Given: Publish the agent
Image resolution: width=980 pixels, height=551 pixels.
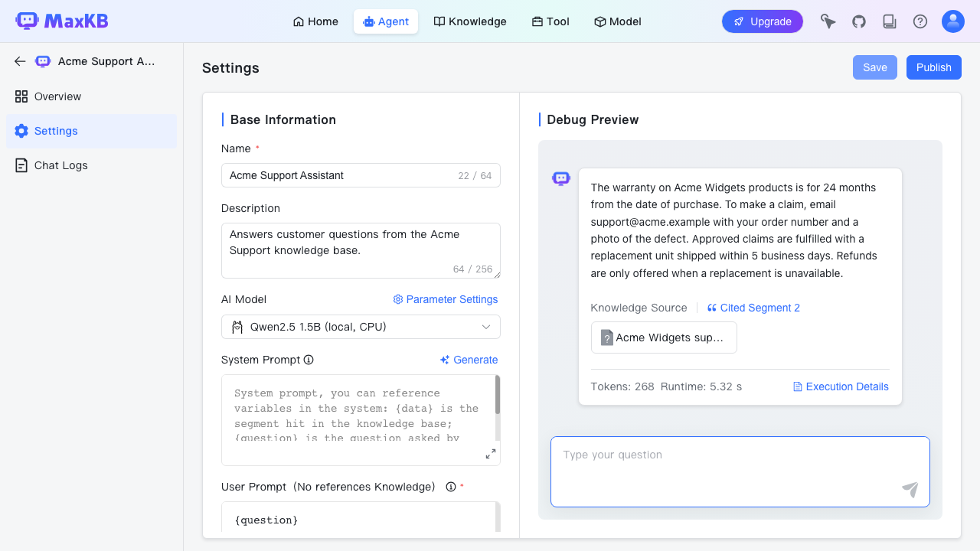Looking at the screenshot, I should pyautogui.click(x=934, y=67).
